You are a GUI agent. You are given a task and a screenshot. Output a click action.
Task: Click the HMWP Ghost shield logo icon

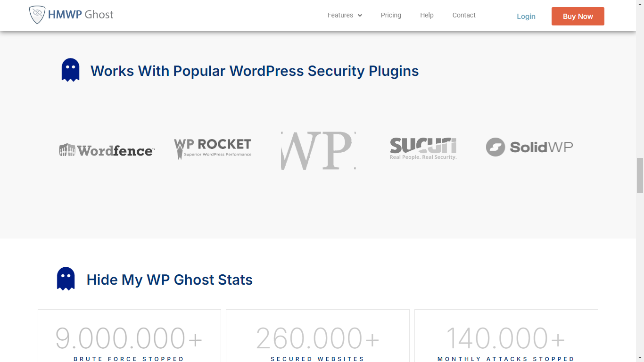click(x=37, y=15)
